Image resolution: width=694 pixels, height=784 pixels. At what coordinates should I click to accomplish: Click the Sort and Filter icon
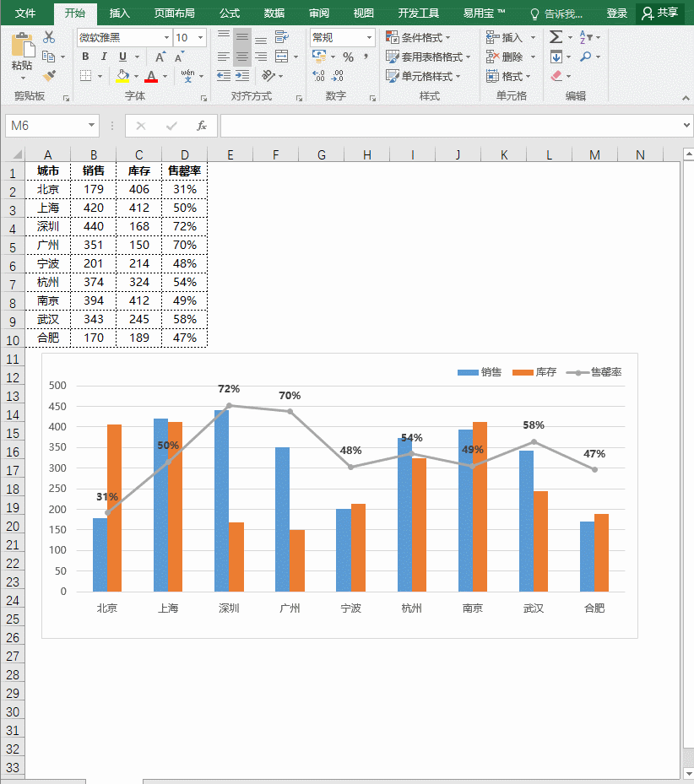[x=586, y=37]
